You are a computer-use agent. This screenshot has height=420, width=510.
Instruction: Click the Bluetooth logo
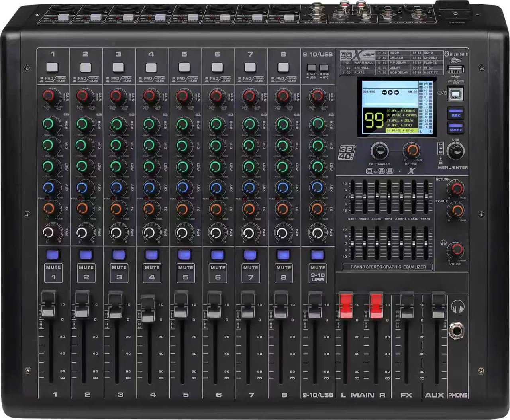pyautogui.click(x=457, y=54)
